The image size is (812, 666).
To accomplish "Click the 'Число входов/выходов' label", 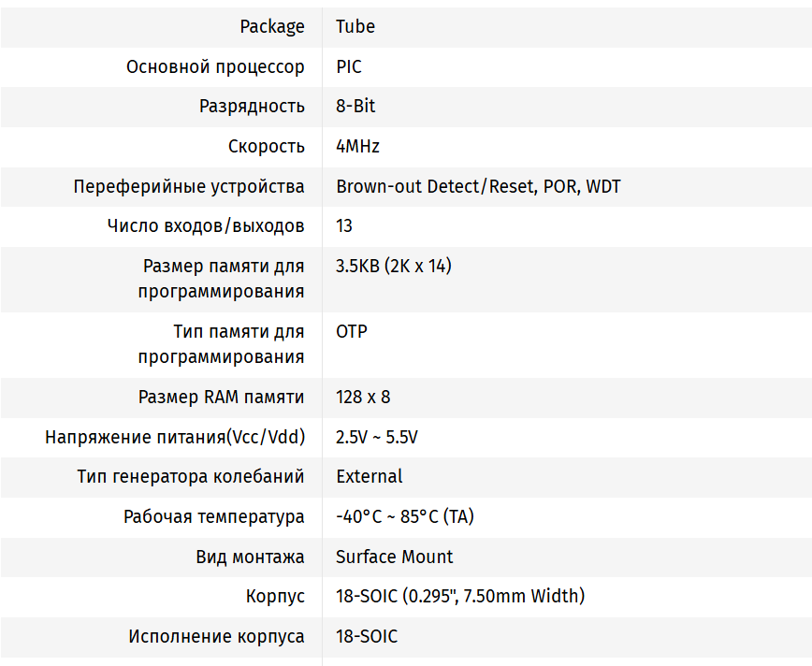I will point(206,225).
